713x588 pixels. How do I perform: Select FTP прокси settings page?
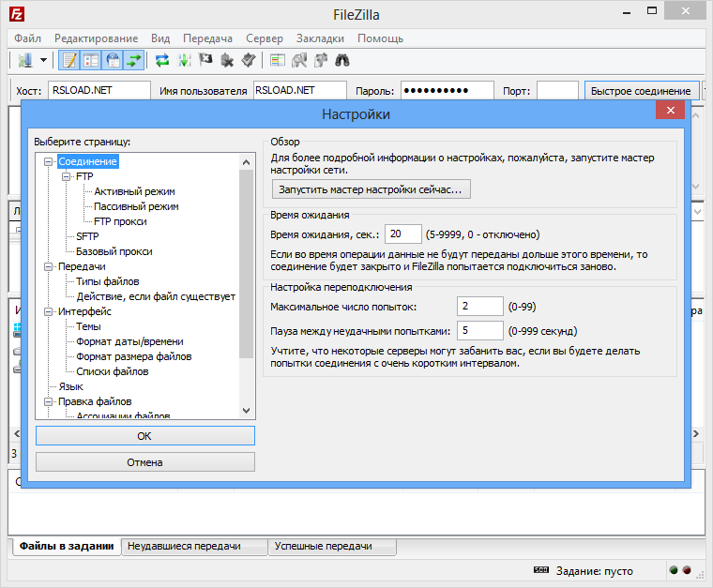[x=120, y=221]
